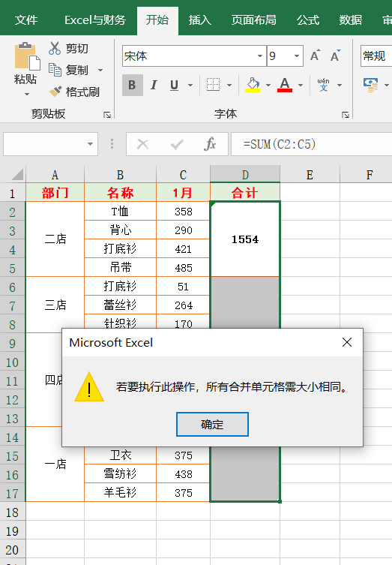This screenshot has height=565, width=392.
Task: Switch to the 插入 tab
Action: pos(200,20)
